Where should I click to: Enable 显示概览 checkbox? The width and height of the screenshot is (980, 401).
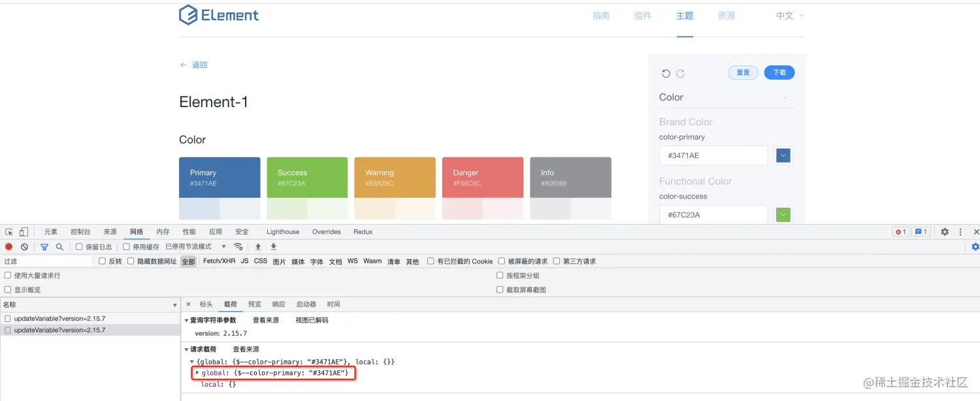tap(8, 289)
